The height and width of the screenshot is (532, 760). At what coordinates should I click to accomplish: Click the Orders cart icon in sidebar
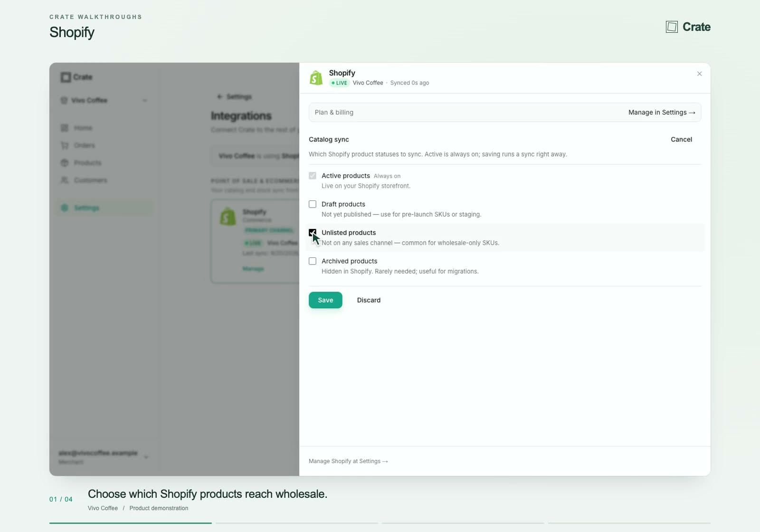tap(65, 145)
